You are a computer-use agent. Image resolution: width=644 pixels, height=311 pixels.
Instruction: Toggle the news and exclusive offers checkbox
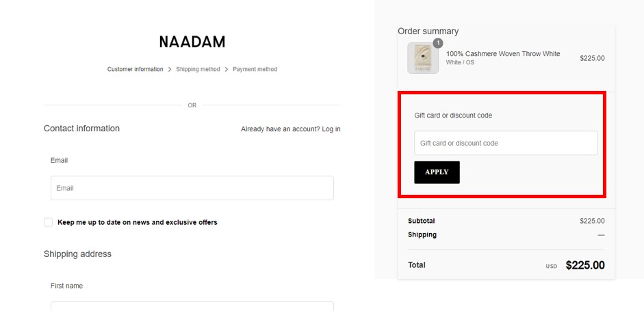coord(49,222)
